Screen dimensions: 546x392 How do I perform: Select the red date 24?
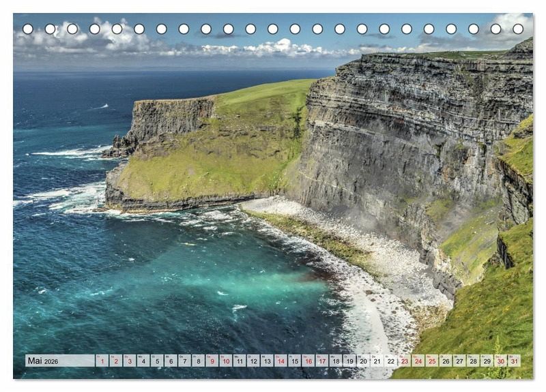point(418,361)
